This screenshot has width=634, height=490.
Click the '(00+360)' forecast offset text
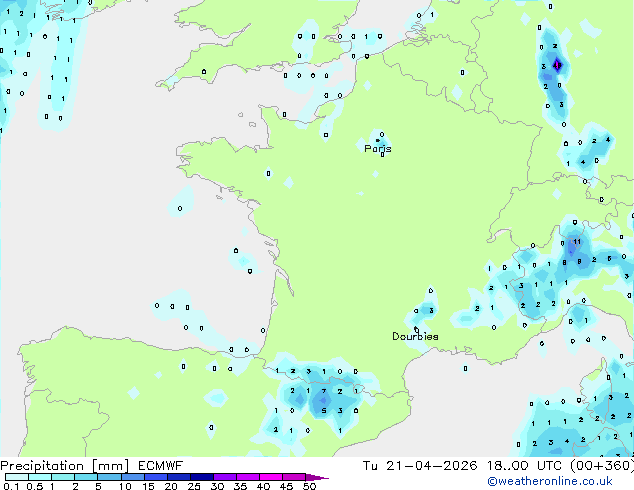click(x=602, y=465)
